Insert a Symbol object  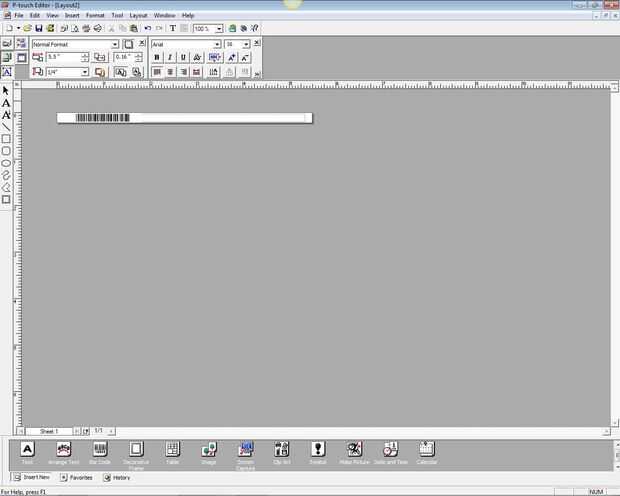click(x=318, y=453)
